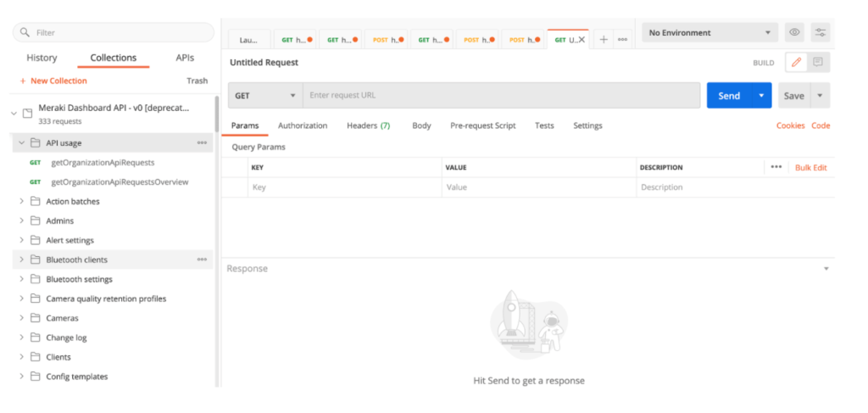Viewport: 868px width, 413px height.
Task: Open the Code link
Action: tap(821, 126)
